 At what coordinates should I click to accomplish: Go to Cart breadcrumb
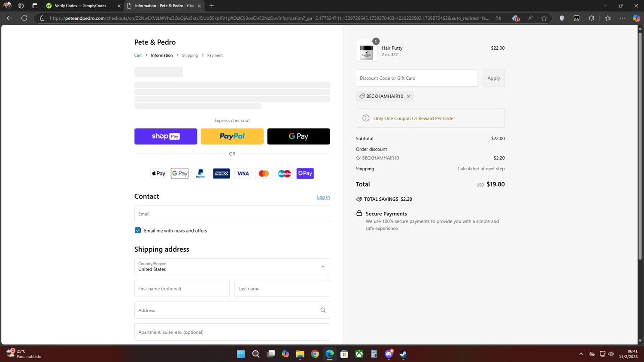tap(138, 55)
